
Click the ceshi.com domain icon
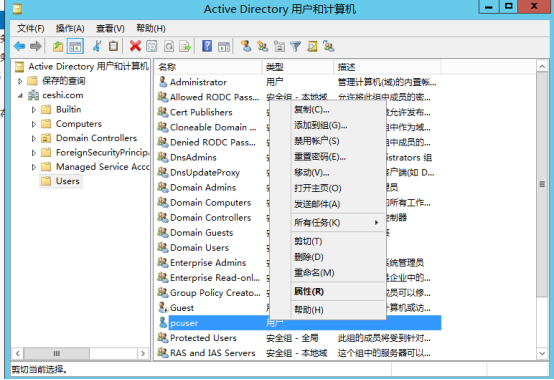(x=33, y=95)
